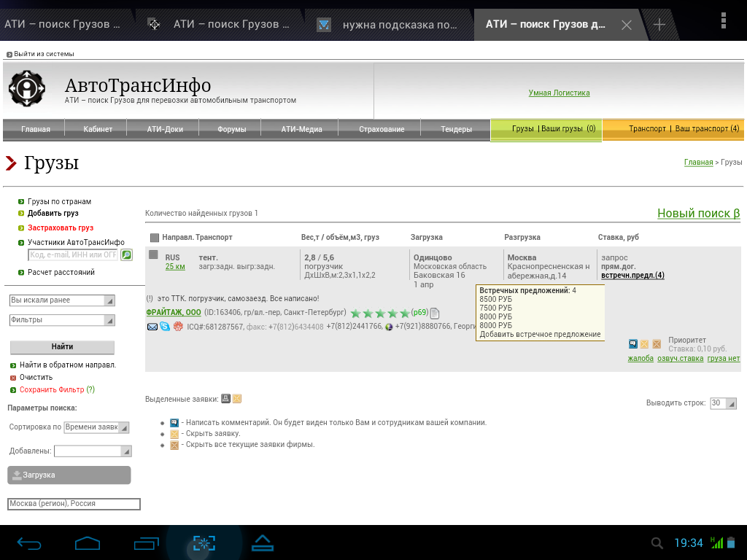Tick the checkbox for the RUS cargo row
This screenshot has height=560, width=747.
pyautogui.click(x=153, y=254)
